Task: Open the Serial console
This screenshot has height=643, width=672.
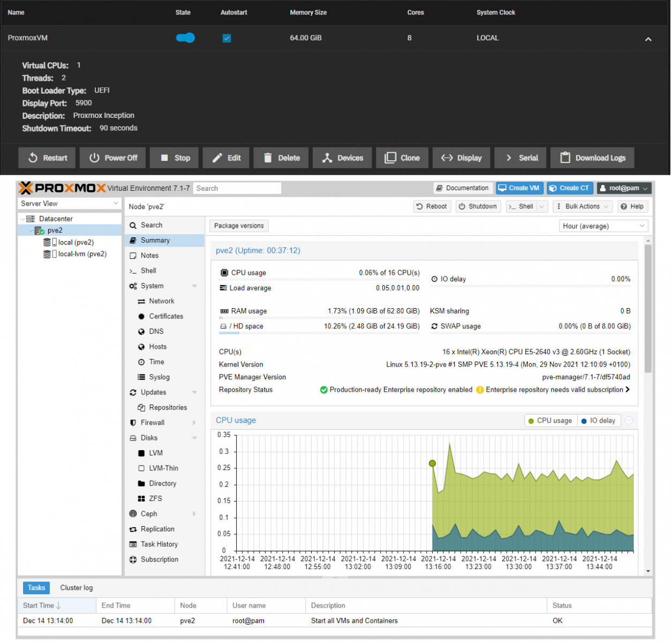Action: coord(521,158)
